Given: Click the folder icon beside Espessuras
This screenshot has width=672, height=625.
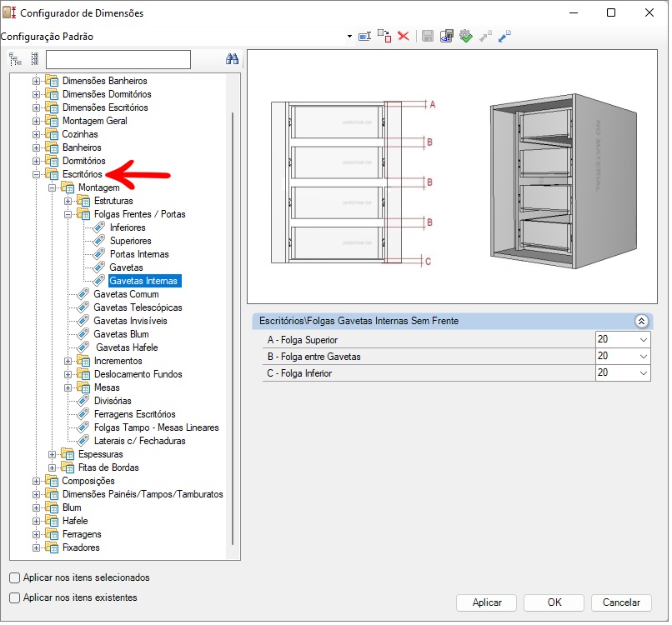Looking at the screenshot, I should pos(68,454).
